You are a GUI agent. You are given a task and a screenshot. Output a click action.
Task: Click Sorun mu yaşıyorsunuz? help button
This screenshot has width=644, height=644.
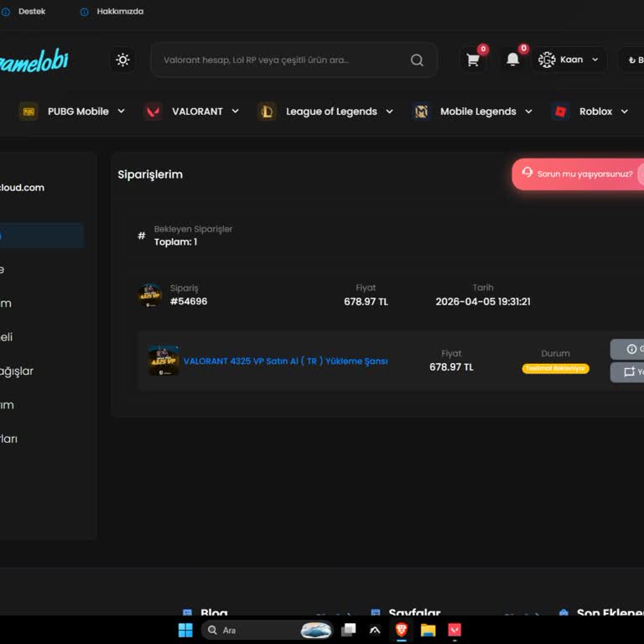[578, 174]
